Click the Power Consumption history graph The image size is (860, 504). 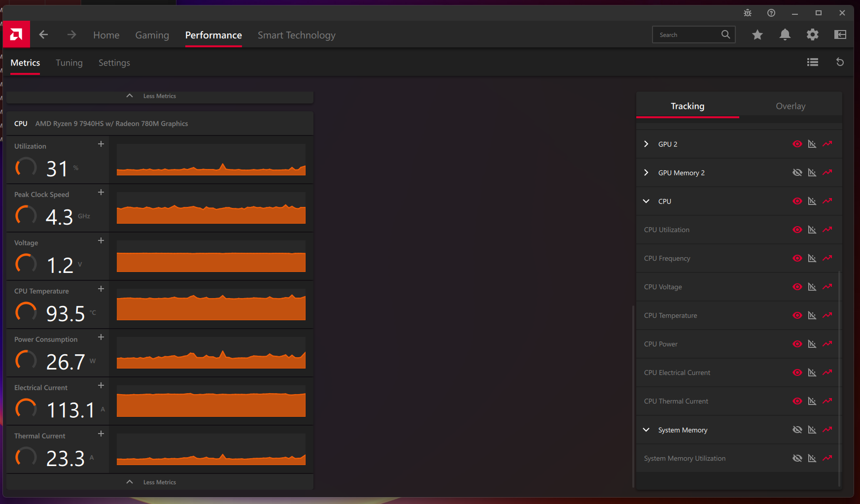[x=211, y=353]
